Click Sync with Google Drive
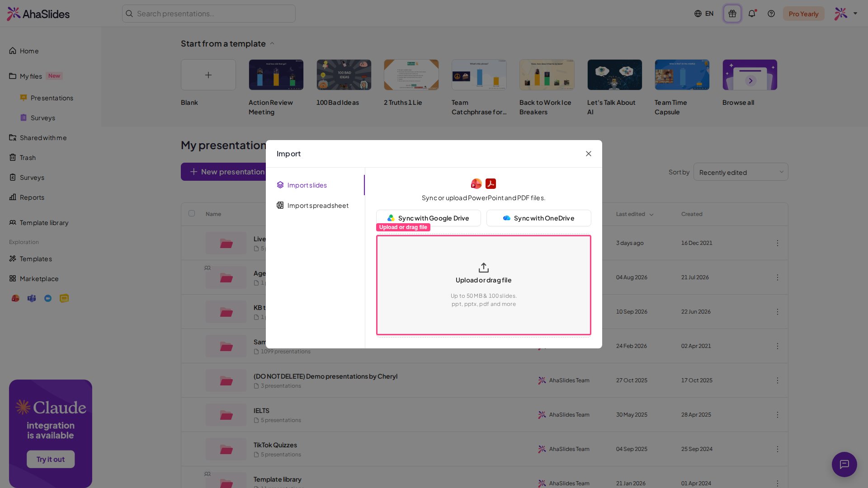This screenshot has height=488, width=868. click(x=428, y=218)
